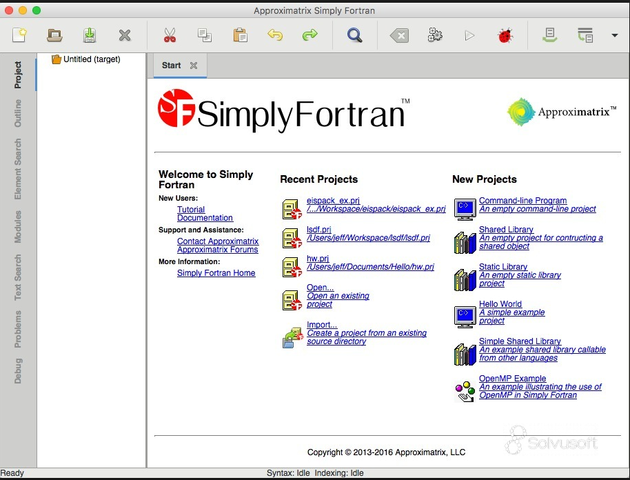The height and width of the screenshot is (480, 630).
Task: Start debugging with the ladybug icon
Action: coord(505,36)
